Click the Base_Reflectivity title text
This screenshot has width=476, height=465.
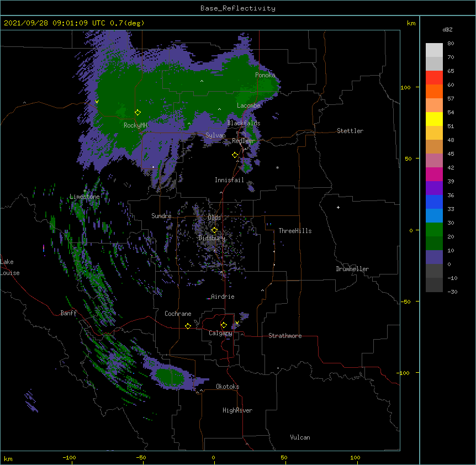point(238,8)
